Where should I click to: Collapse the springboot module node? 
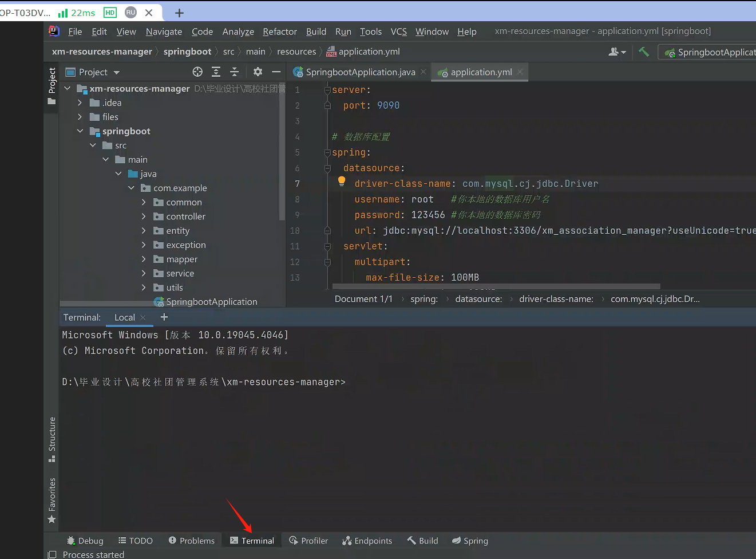coord(80,131)
